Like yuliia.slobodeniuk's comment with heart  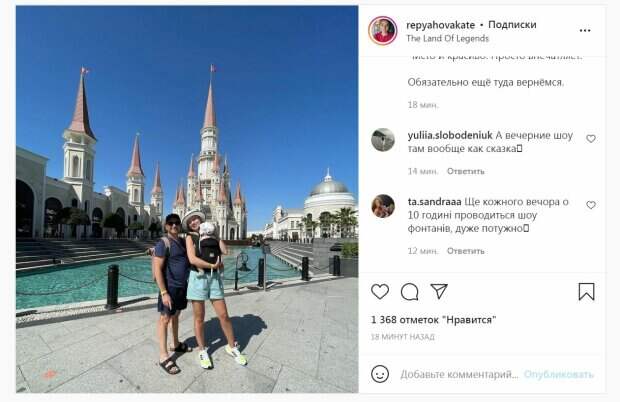tap(591, 139)
